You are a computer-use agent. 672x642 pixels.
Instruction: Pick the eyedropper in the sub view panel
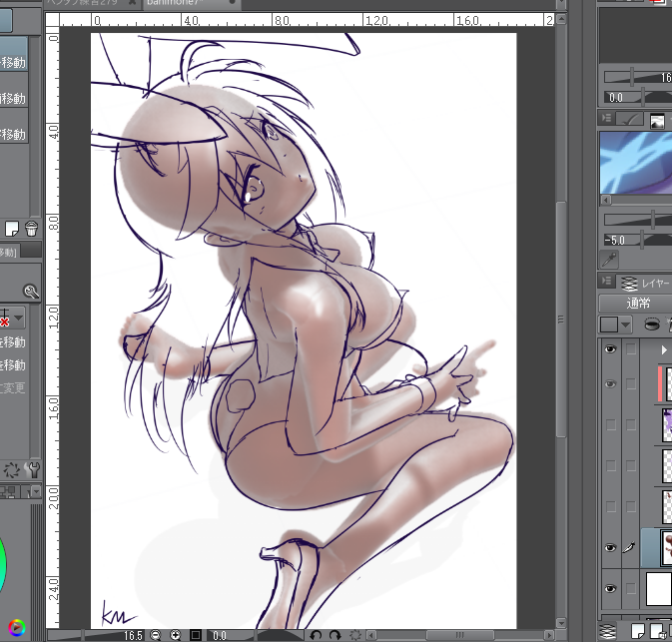point(609,260)
